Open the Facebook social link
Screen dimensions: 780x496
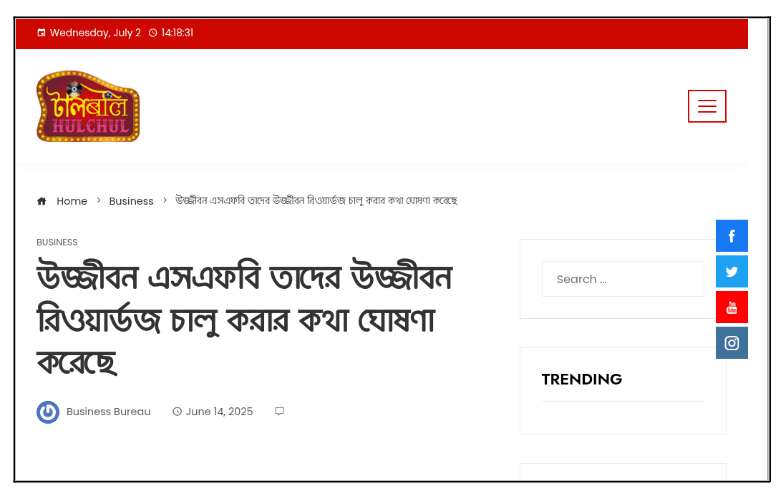(x=731, y=236)
